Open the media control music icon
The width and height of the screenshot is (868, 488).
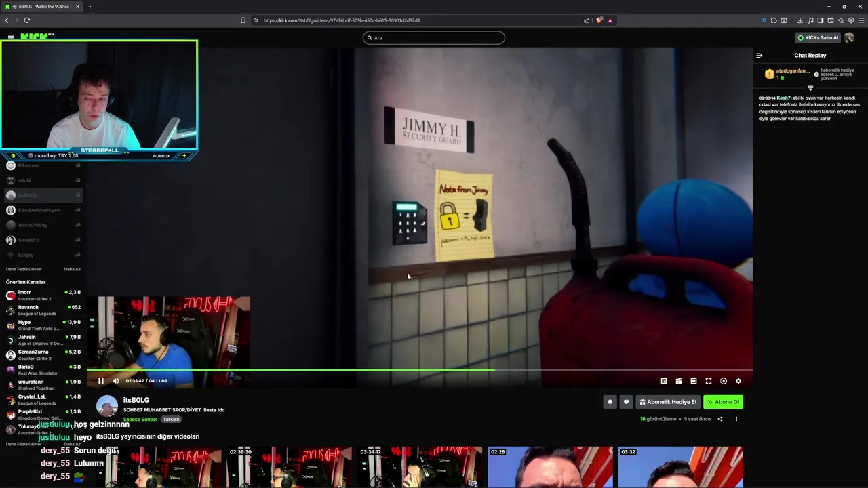pyautogui.click(x=810, y=20)
